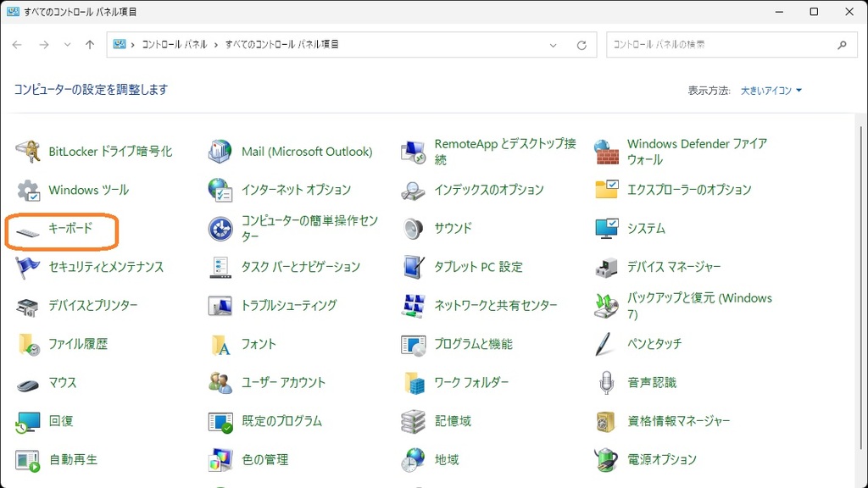Open the ユーザー アカウント icon
The width and height of the screenshot is (868, 488).
click(220, 382)
